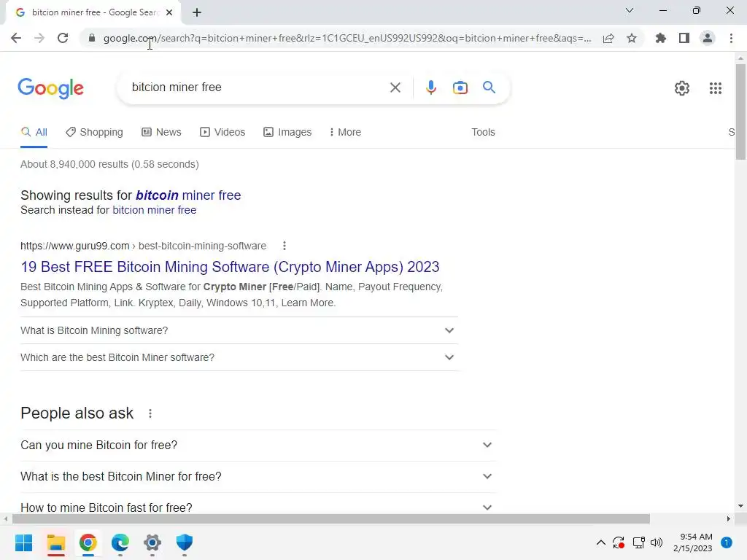
Task: Switch to the Images results tab
Action: click(287, 132)
